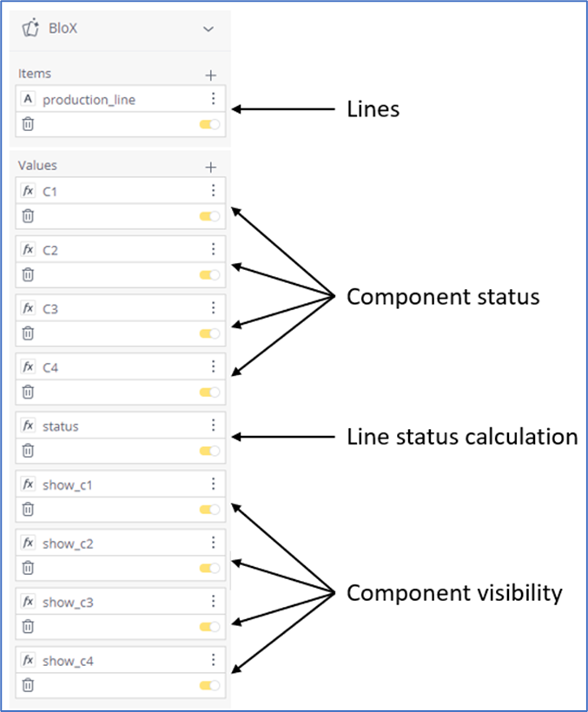
Task: Click the trash icon under C1
Action: [x=28, y=216]
